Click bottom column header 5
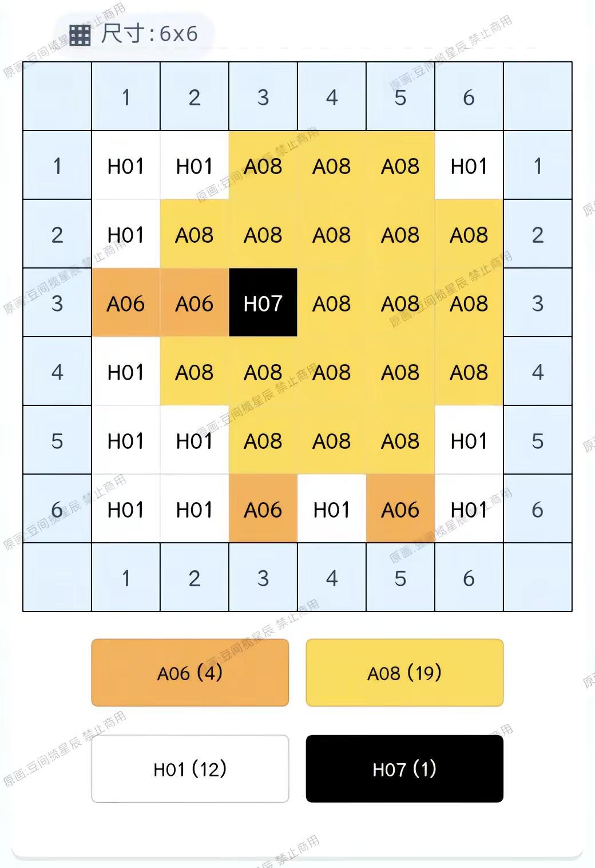 [400, 578]
